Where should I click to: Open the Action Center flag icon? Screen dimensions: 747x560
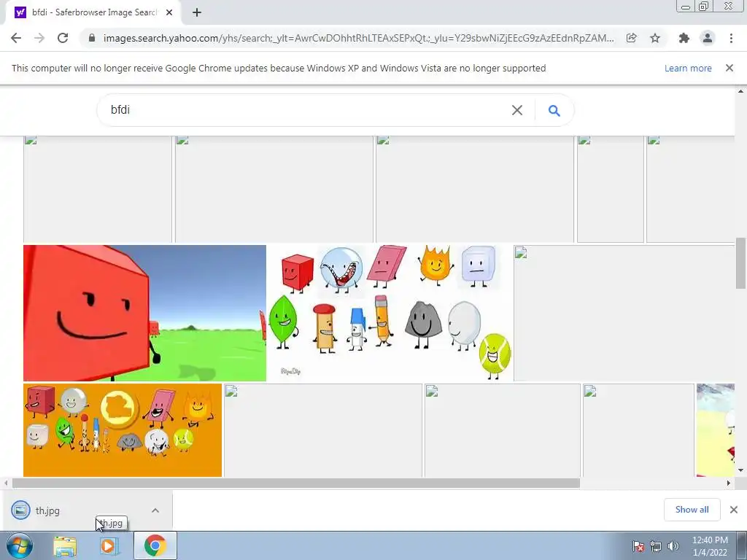pyautogui.click(x=638, y=546)
